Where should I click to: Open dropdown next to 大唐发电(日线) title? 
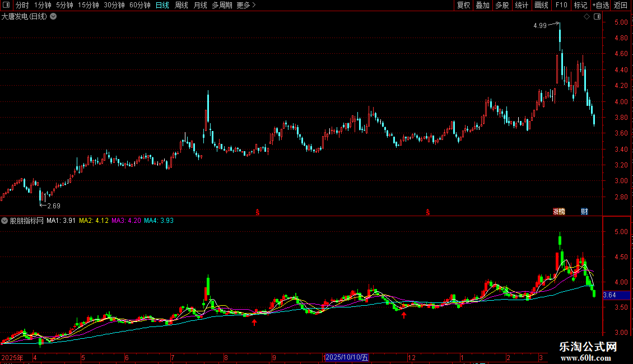pos(53,17)
